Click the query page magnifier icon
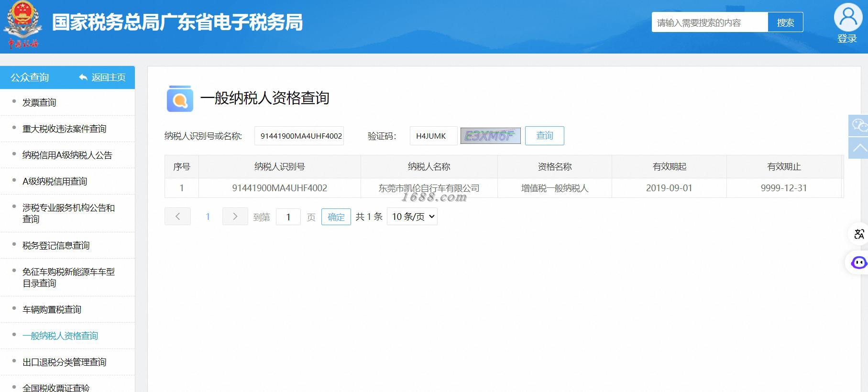 pyautogui.click(x=180, y=99)
